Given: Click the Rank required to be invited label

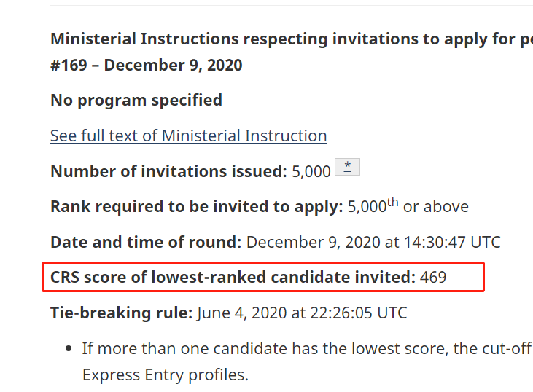Looking at the screenshot, I should pyautogui.click(x=196, y=207).
